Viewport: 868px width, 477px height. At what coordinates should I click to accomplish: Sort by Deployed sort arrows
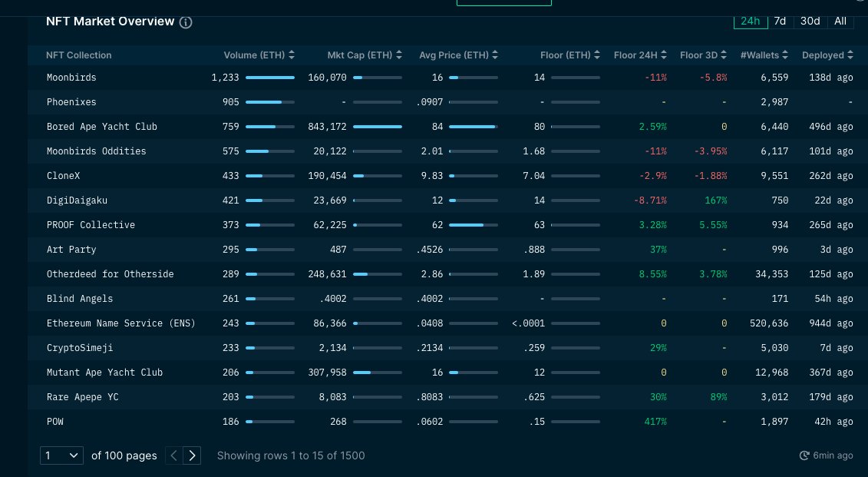tap(850, 55)
